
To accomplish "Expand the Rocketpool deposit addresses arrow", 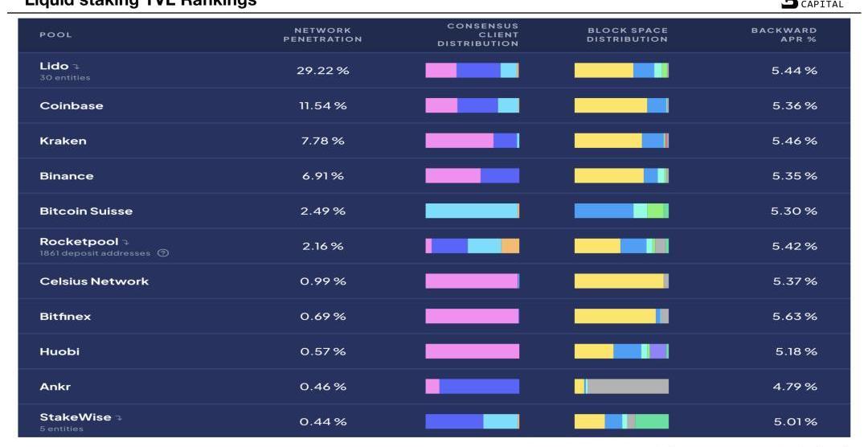I will [125, 242].
